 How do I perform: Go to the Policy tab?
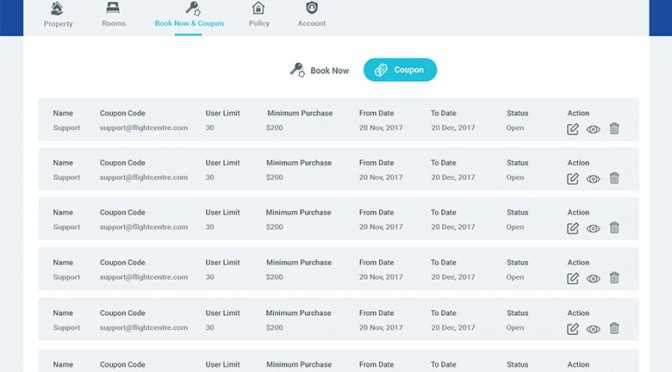click(x=259, y=15)
